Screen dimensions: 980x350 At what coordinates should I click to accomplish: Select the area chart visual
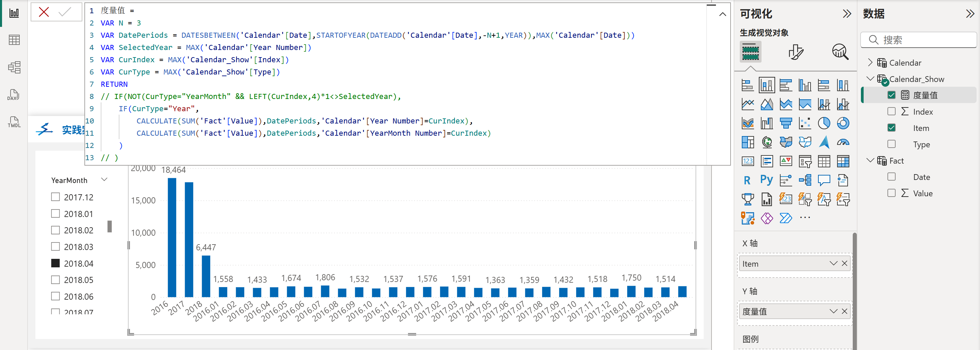coord(767,104)
